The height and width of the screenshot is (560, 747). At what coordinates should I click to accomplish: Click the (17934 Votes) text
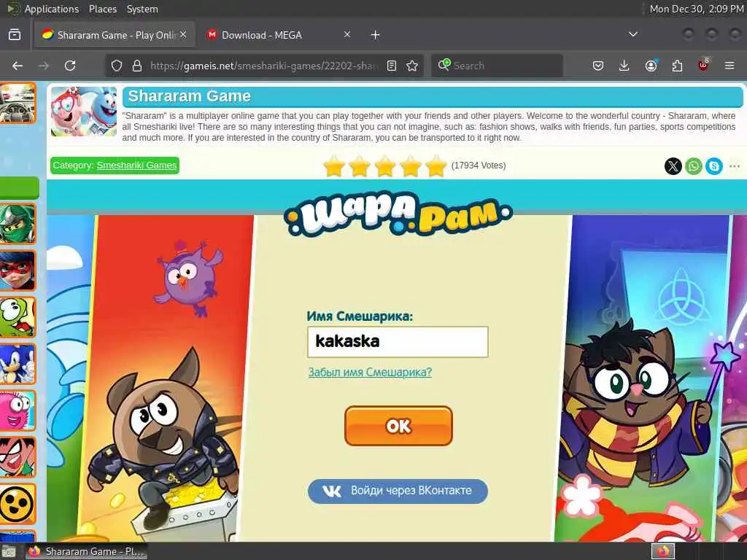(479, 166)
